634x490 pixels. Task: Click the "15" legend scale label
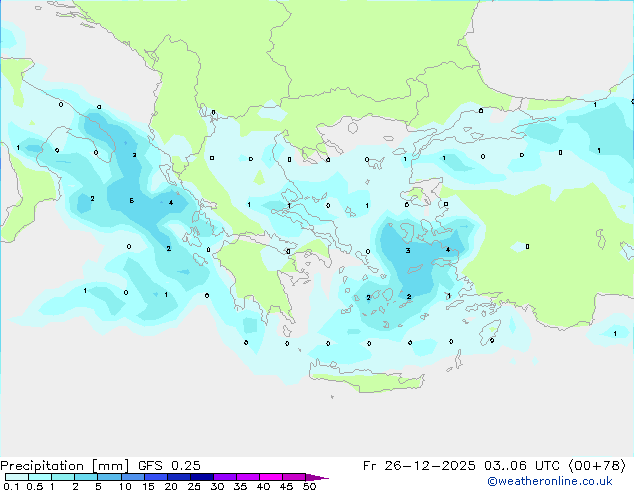(148, 486)
